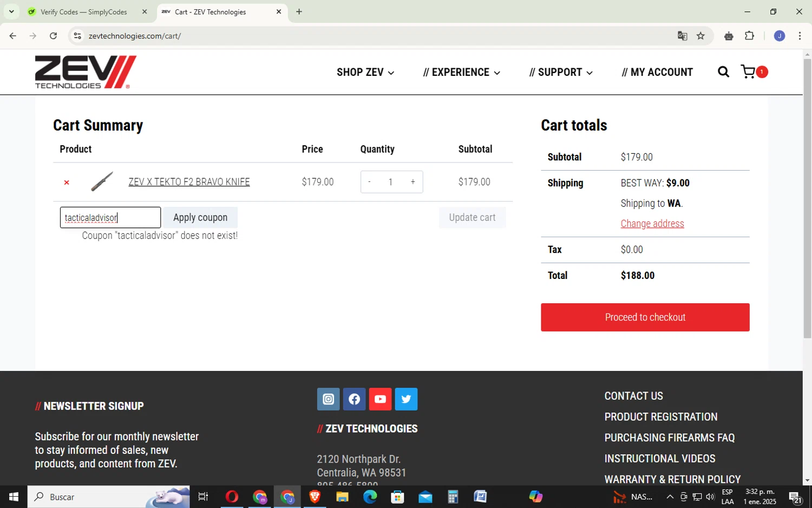Click the Update cart button
Viewport: 812px width, 508px height.
(472, 218)
